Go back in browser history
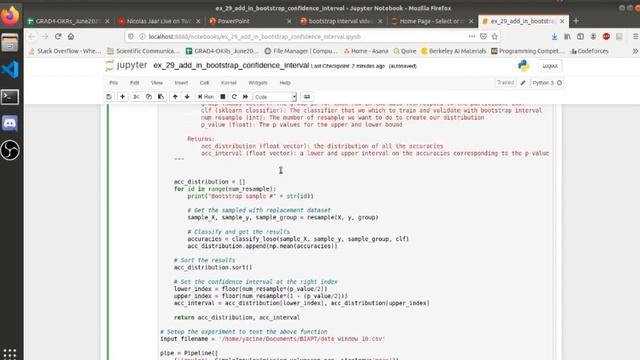640x360 pixels. pyautogui.click(x=32, y=36)
